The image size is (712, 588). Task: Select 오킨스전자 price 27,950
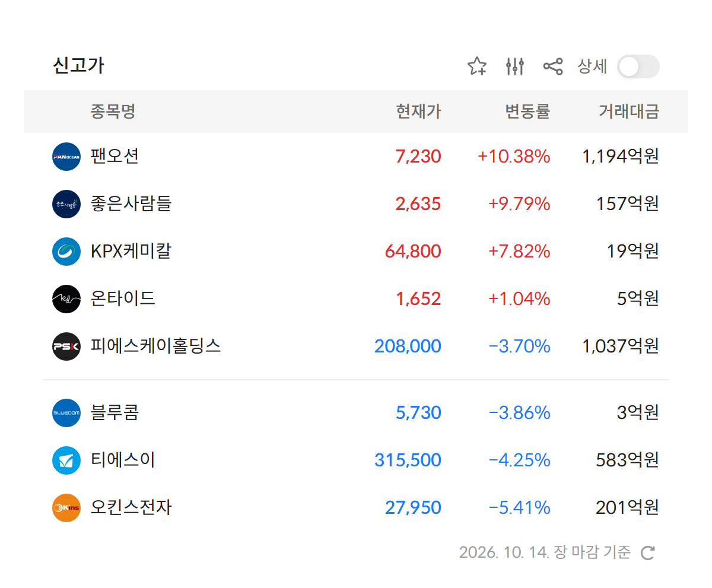pos(413,508)
